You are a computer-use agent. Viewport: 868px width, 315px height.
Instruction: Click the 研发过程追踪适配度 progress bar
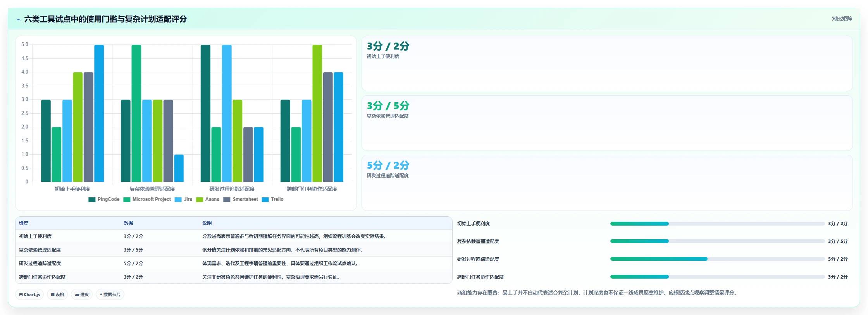pos(717,259)
